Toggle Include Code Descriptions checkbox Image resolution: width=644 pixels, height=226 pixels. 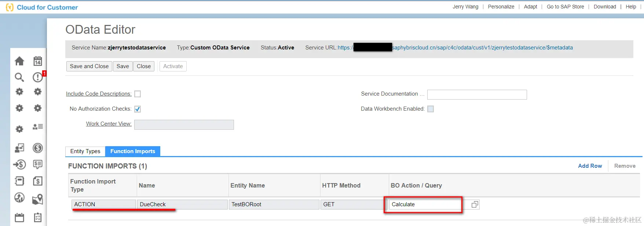click(138, 94)
